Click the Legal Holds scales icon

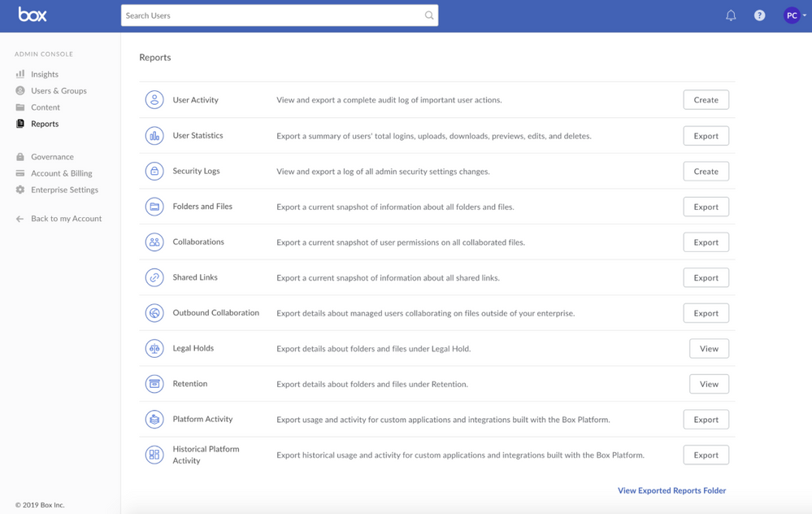pyautogui.click(x=154, y=349)
